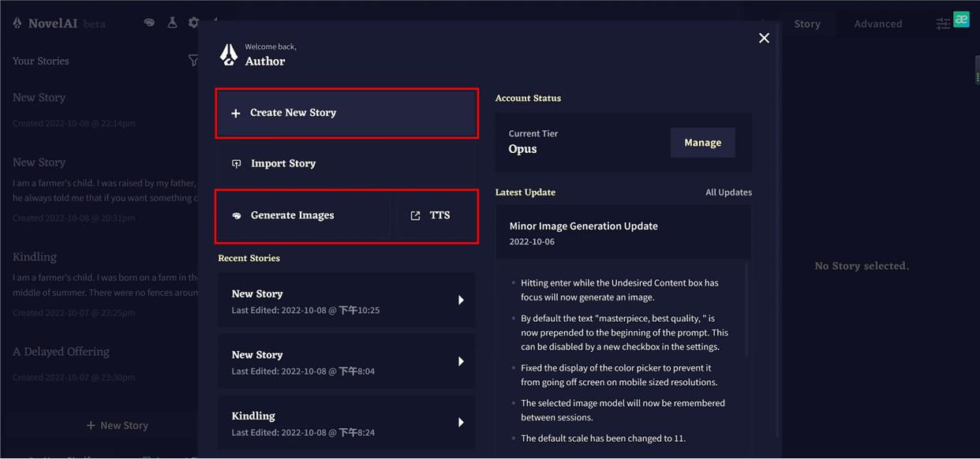Open the settings gear icon in sidebar header

(193, 23)
